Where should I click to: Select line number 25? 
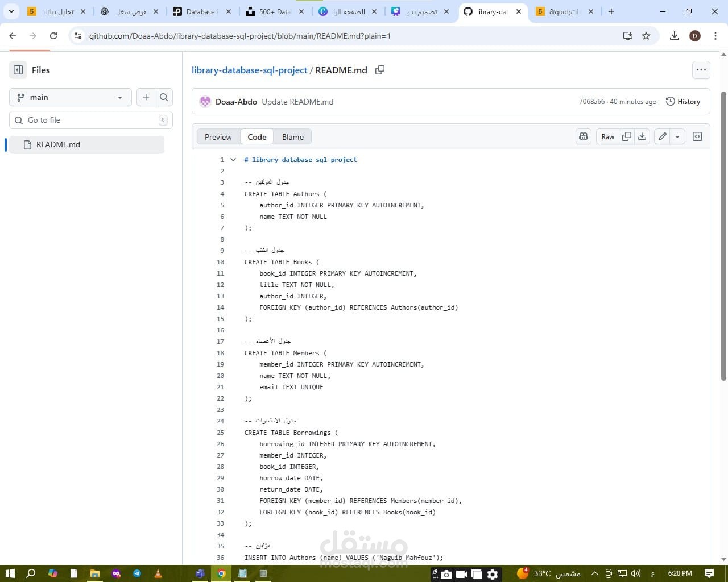(x=220, y=433)
